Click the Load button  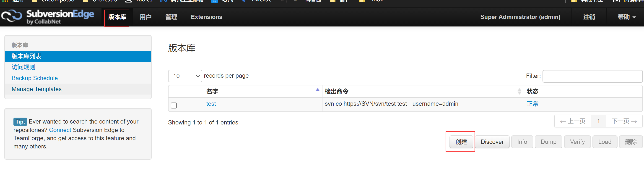[605, 142]
